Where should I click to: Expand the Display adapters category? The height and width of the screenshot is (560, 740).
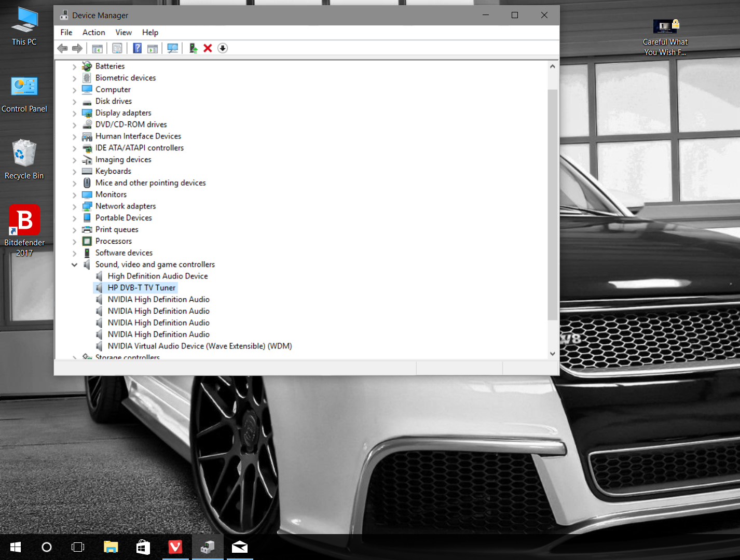point(74,113)
